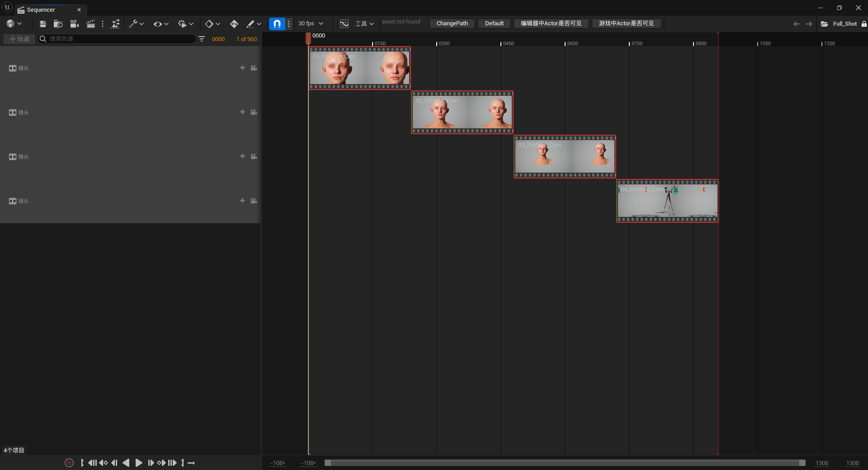The height and width of the screenshot is (470, 868).
Task: Click the auto-key diamond key icon
Action: (x=234, y=24)
